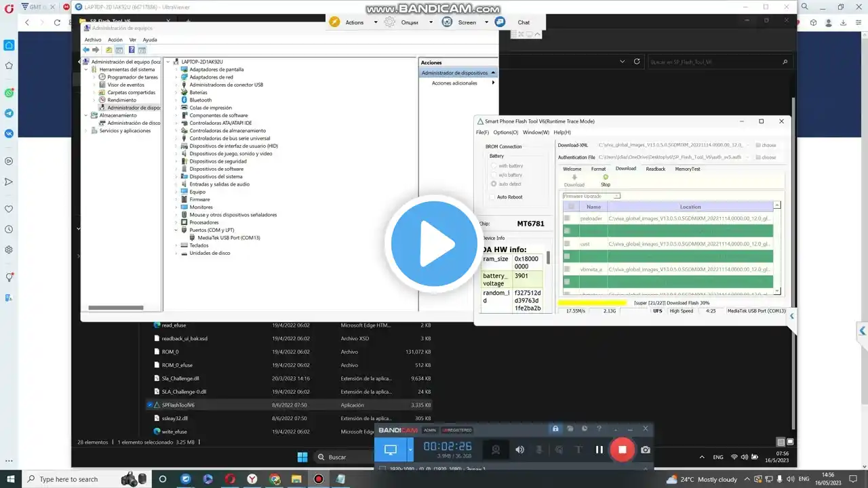This screenshot has height=488, width=868.
Task: Click the Download arrow icon in Flash Tool
Action: [x=574, y=178]
